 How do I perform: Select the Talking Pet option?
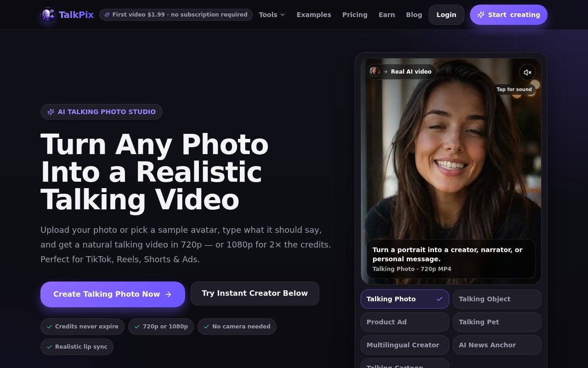point(497,322)
